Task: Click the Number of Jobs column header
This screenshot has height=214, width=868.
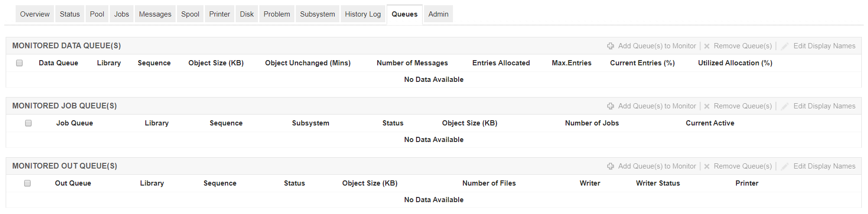Action: tap(592, 123)
